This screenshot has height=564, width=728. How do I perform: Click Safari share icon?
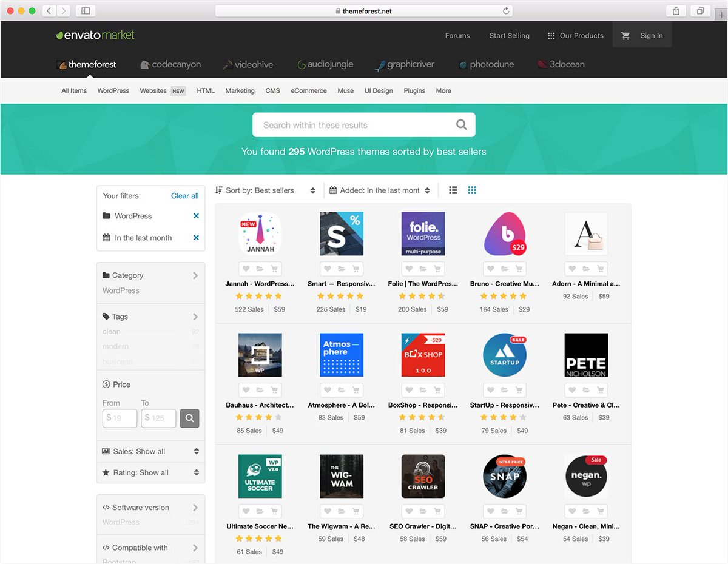pos(676,11)
